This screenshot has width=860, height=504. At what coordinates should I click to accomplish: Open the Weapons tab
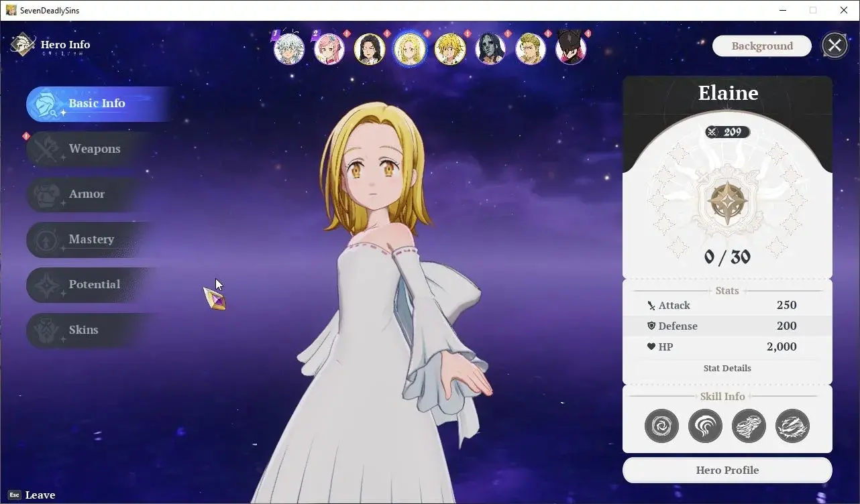pos(94,149)
